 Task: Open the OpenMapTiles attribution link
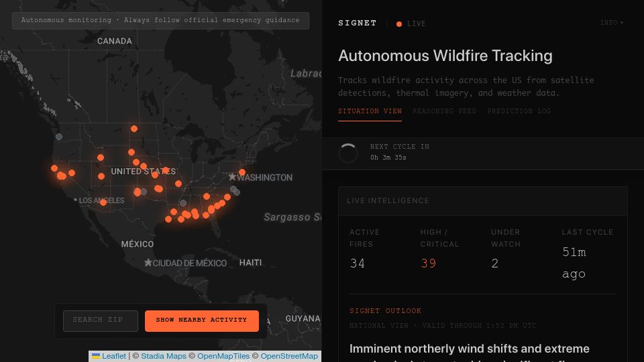(x=223, y=356)
